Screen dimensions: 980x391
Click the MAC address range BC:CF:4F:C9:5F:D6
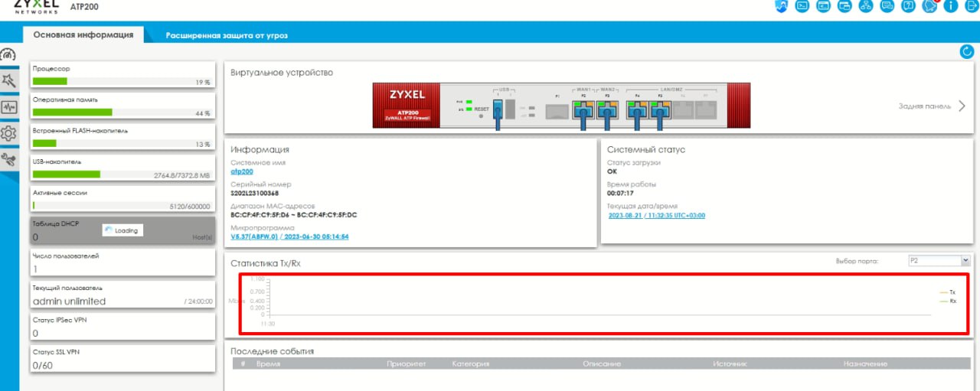click(293, 215)
